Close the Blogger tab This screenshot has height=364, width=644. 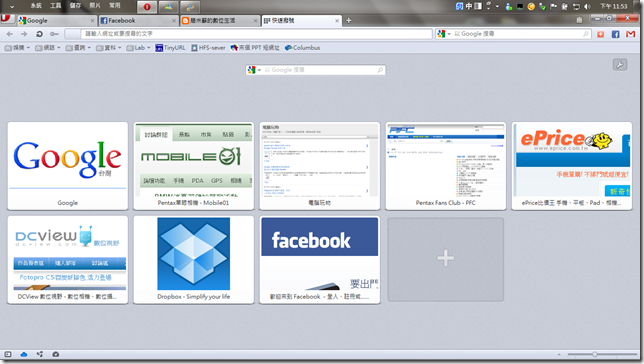point(255,21)
